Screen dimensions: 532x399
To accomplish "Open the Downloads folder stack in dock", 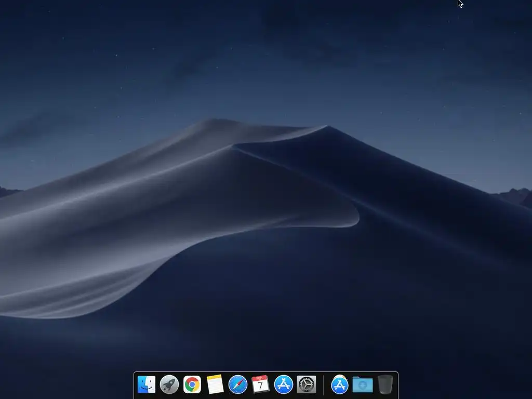I will (x=362, y=385).
